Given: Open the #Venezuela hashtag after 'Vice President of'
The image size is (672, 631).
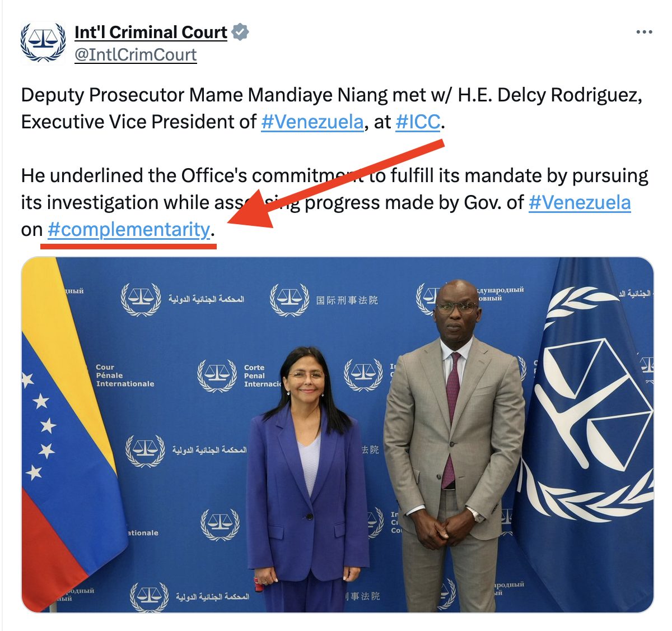Looking at the screenshot, I should tap(312, 122).
